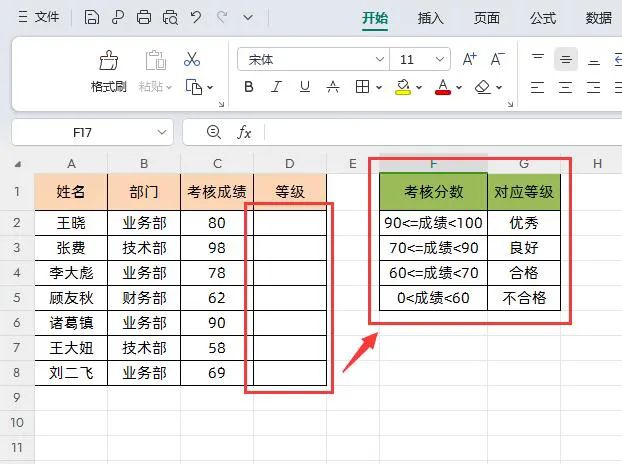
Task: Open the name box dropdown arrow
Action: coord(162,132)
